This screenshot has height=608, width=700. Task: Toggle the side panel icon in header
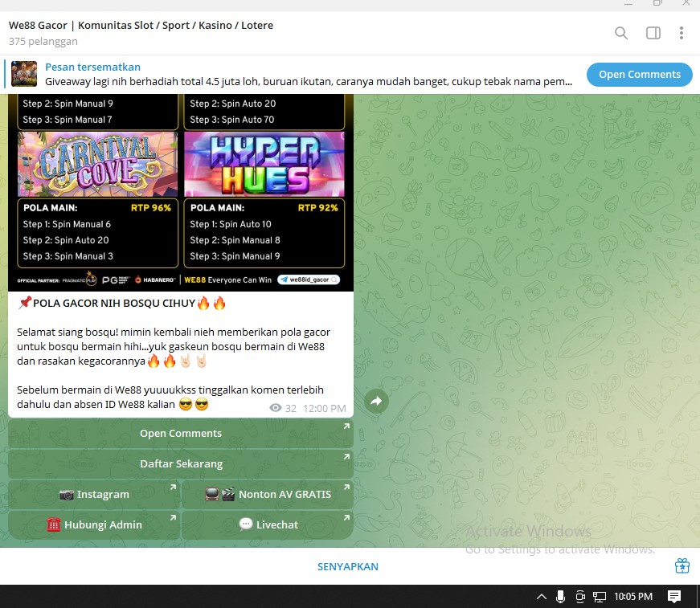tap(653, 33)
